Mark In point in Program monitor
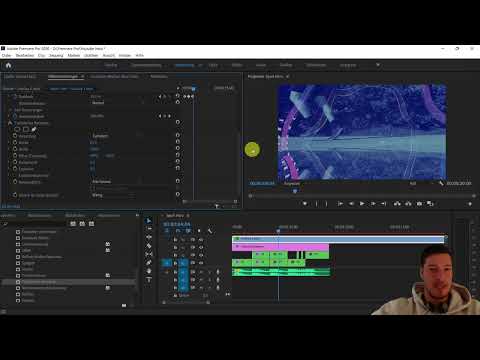Viewport: 480px width, 360px height. [316, 203]
